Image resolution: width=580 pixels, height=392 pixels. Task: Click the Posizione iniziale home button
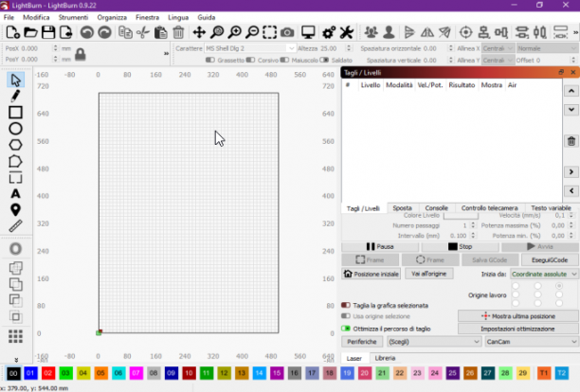pyautogui.click(x=371, y=274)
